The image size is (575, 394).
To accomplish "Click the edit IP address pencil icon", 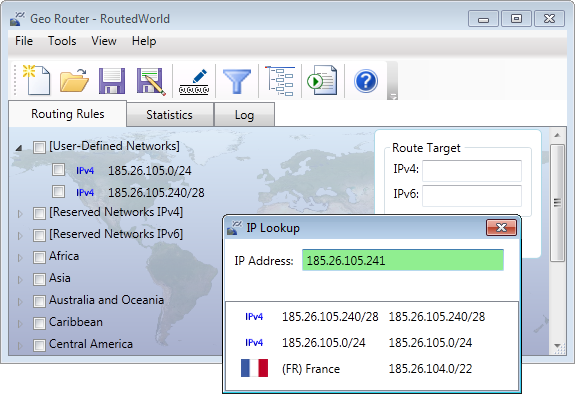I will [x=194, y=81].
